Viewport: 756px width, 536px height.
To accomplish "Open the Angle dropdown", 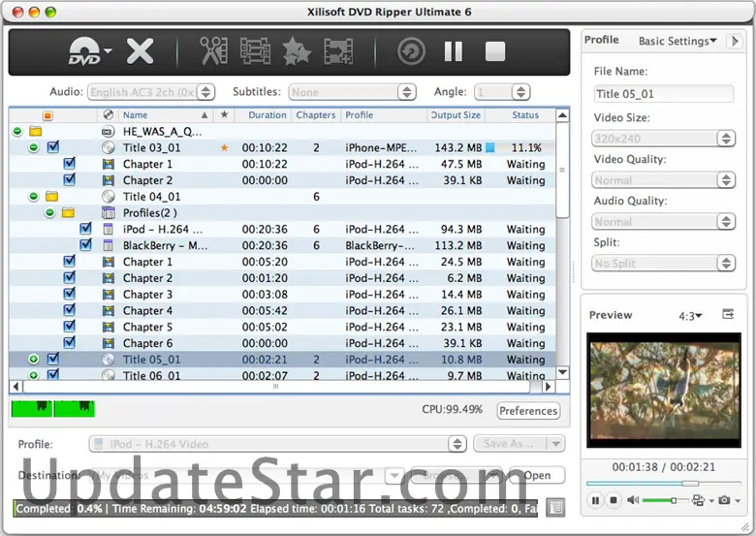I will pyautogui.click(x=502, y=92).
